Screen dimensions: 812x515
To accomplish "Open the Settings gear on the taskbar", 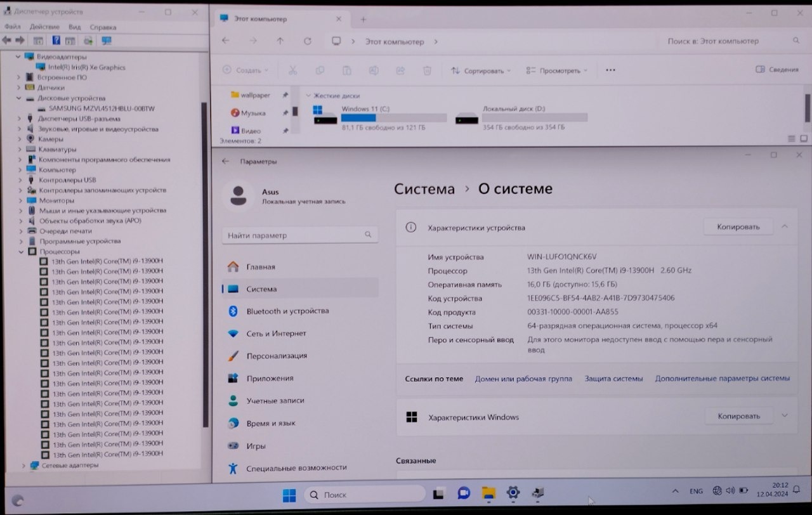I will coord(513,493).
